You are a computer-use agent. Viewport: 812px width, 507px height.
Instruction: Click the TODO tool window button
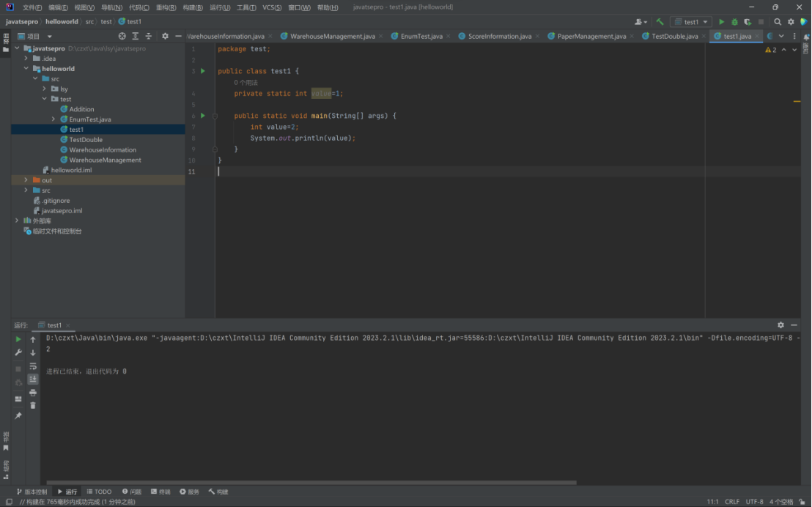pyautogui.click(x=99, y=492)
